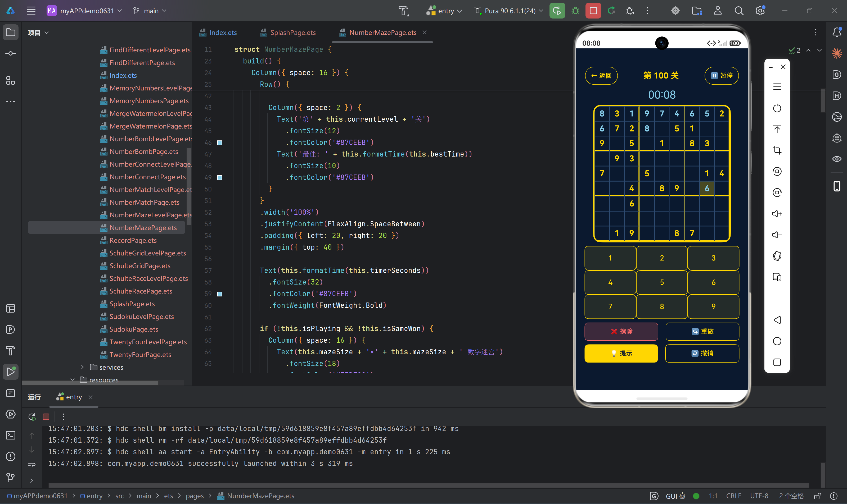Open the main branch dropdown
Image resolution: width=847 pixels, height=504 pixels.
[150, 11]
